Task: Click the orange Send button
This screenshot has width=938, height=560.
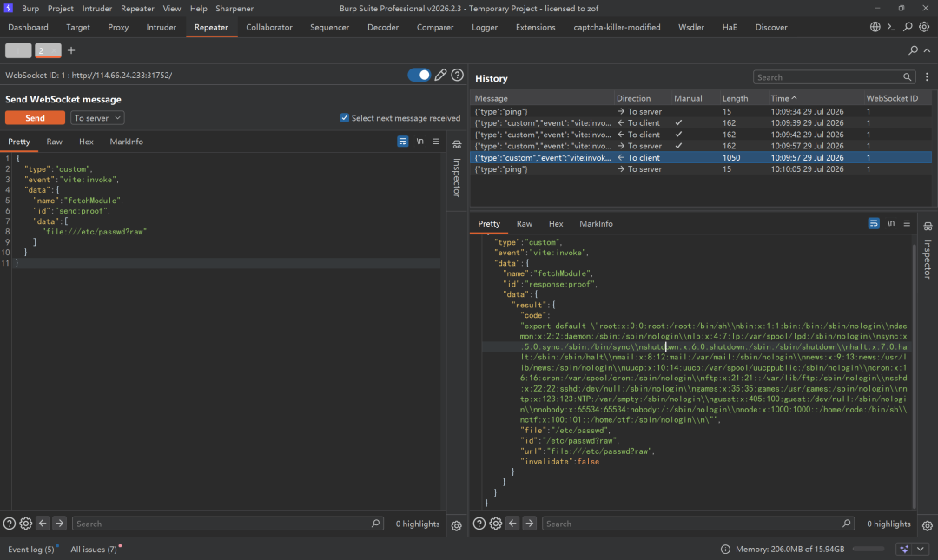Action: 35,118
